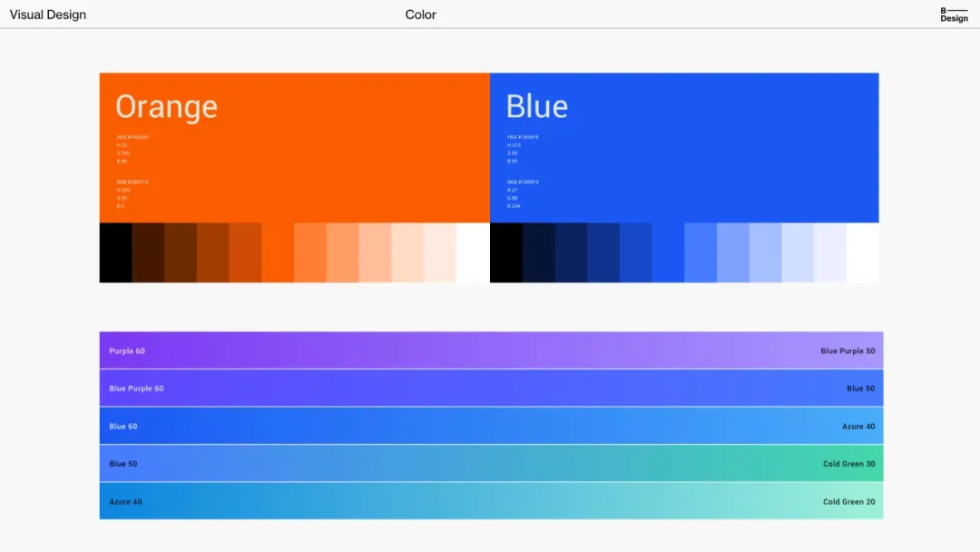Click the Cold Green 30 gradient label

pos(848,464)
